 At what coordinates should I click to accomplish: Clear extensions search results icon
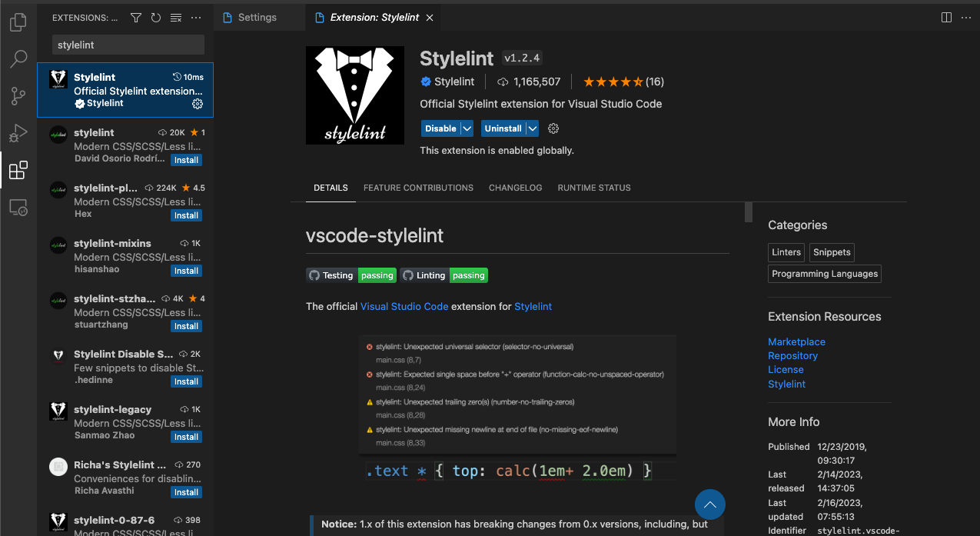coord(176,17)
